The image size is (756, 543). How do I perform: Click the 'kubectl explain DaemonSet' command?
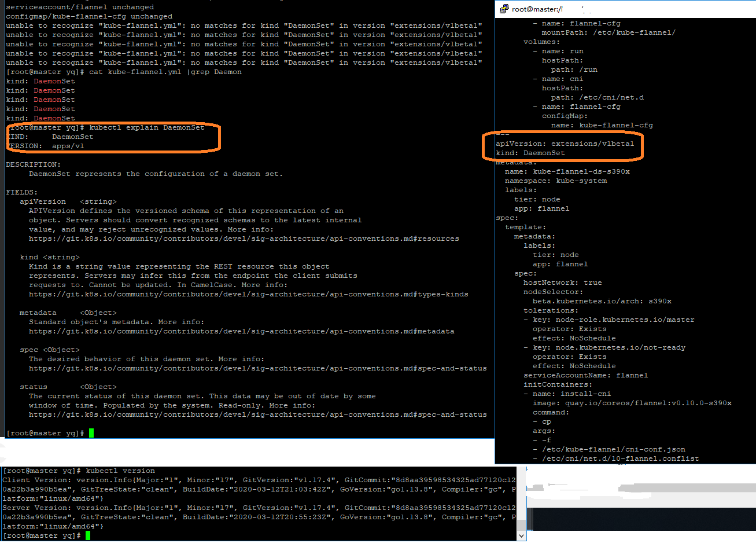(147, 127)
